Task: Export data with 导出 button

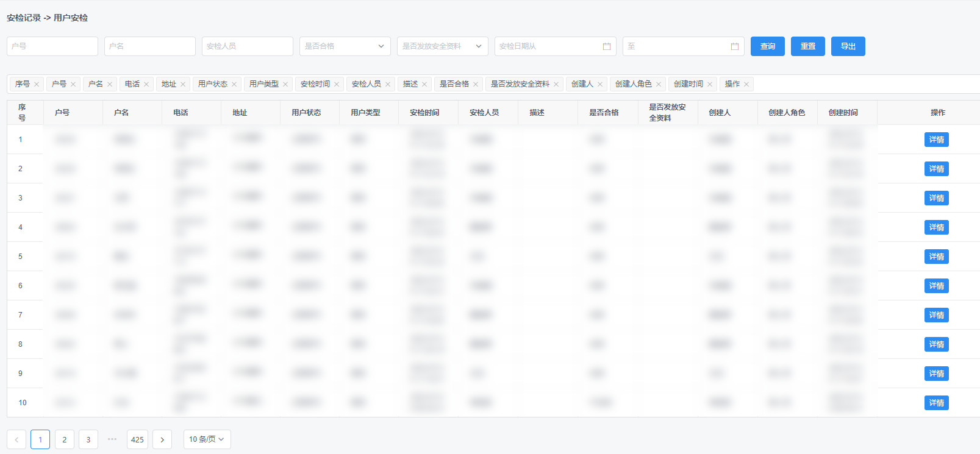Action: [x=848, y=46]
